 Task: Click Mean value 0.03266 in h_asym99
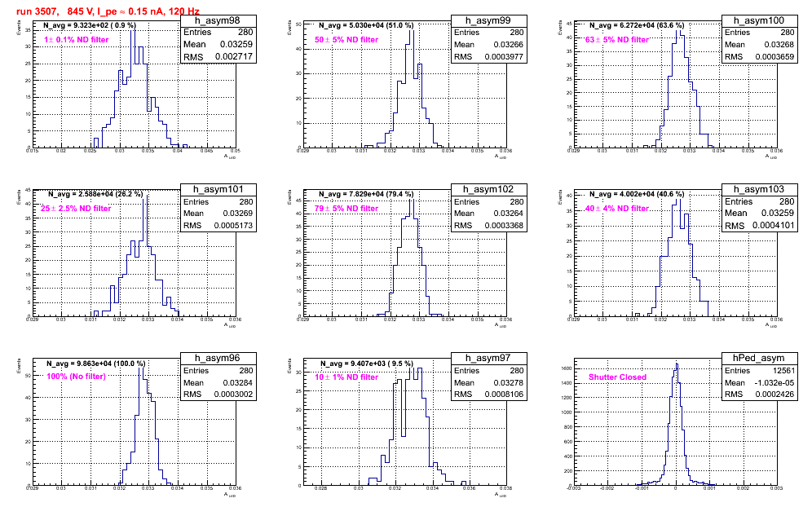tap(509, 45)
